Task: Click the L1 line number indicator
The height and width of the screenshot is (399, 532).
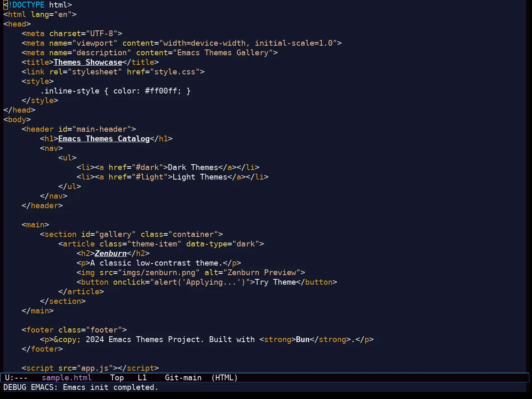Action: click(x=142, y=378)
